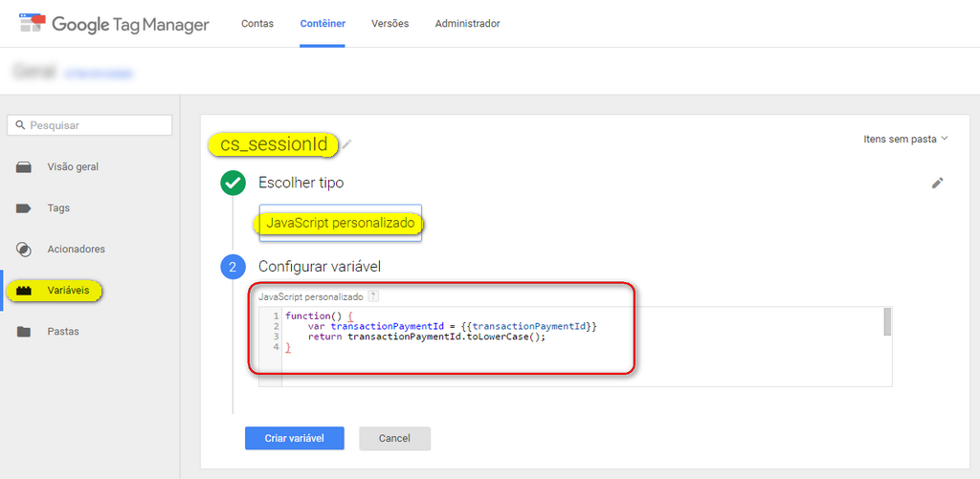This screenshot has height=479, width=980.
Task: Click the Tags label icon in sidebar
Action: pos(24,208)
